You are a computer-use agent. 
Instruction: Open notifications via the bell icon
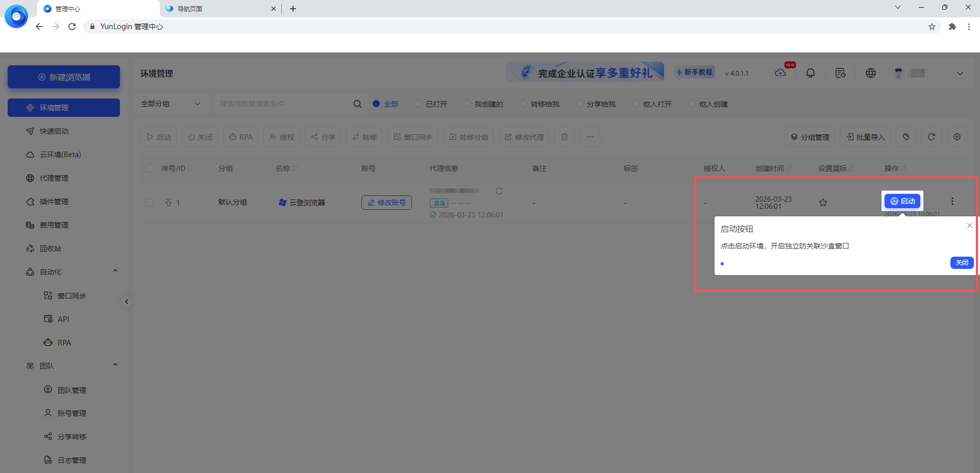[811, 72]
